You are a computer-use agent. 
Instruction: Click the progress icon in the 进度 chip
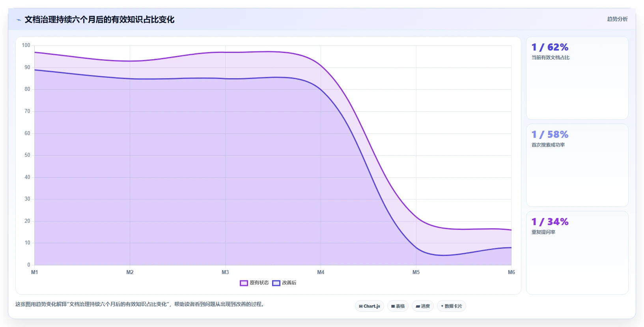418,306
